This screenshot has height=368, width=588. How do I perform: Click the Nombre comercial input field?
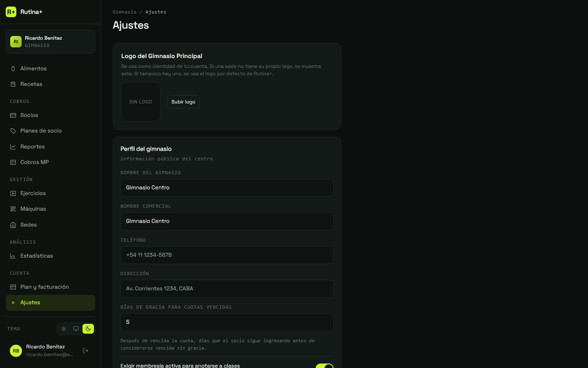pyautogui.click(x=227, y=221)
